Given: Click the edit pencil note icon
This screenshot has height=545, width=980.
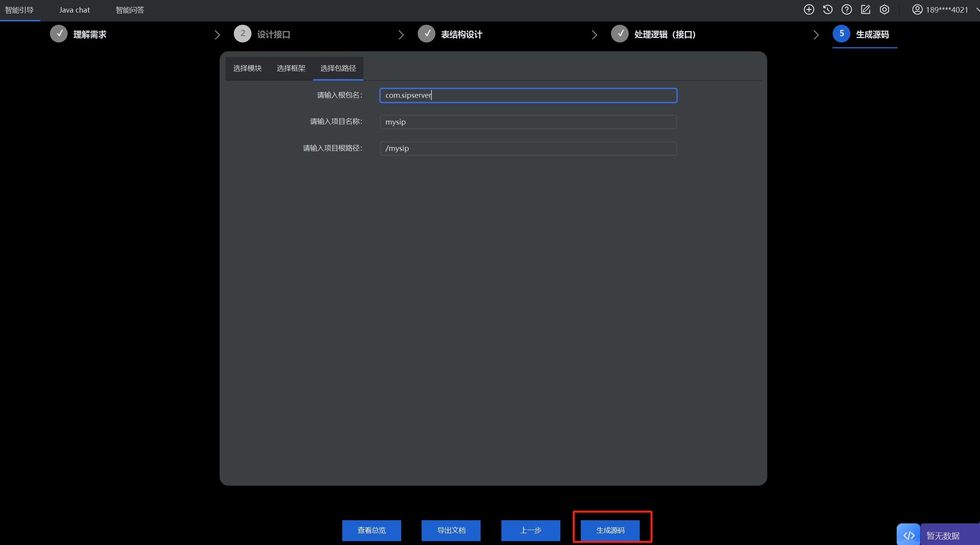Looking at the screenshot, I should tap(865, 10).
